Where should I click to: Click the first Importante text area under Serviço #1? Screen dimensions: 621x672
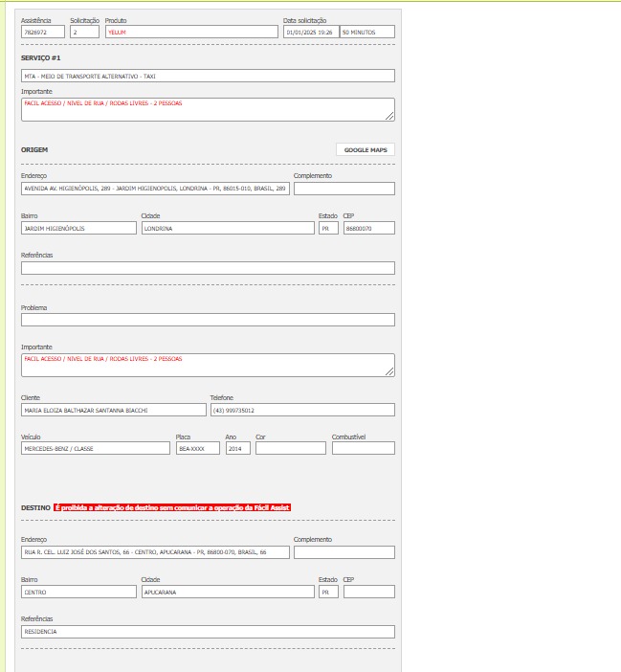click(x=208, y=110)
